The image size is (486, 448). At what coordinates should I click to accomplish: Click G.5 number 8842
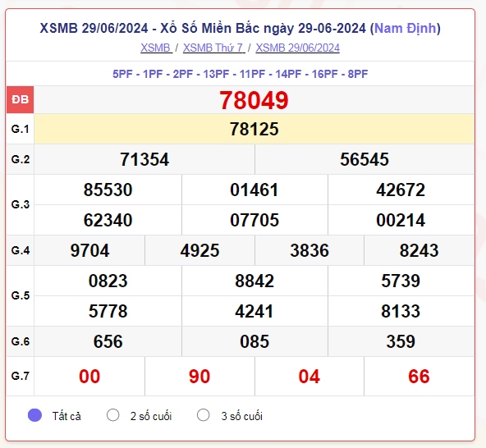[x=254, y=281]
